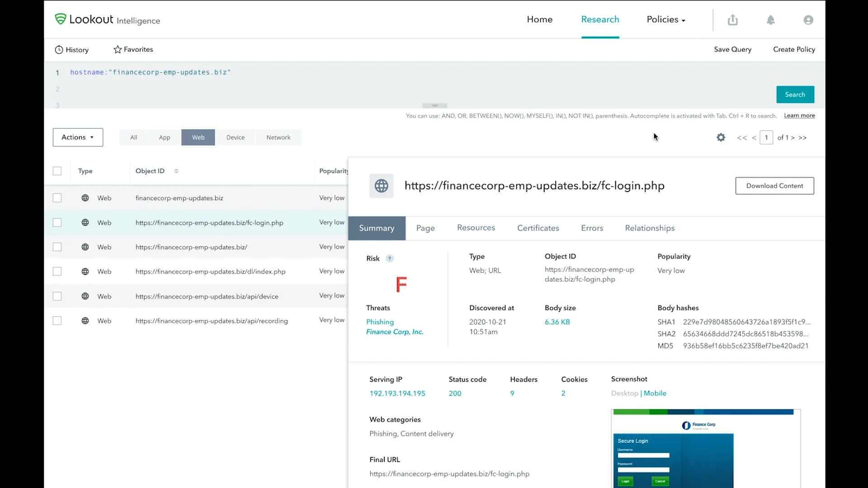Open the Actions dropdown
Screen dimensions: 868x488
tap(78, 137)
